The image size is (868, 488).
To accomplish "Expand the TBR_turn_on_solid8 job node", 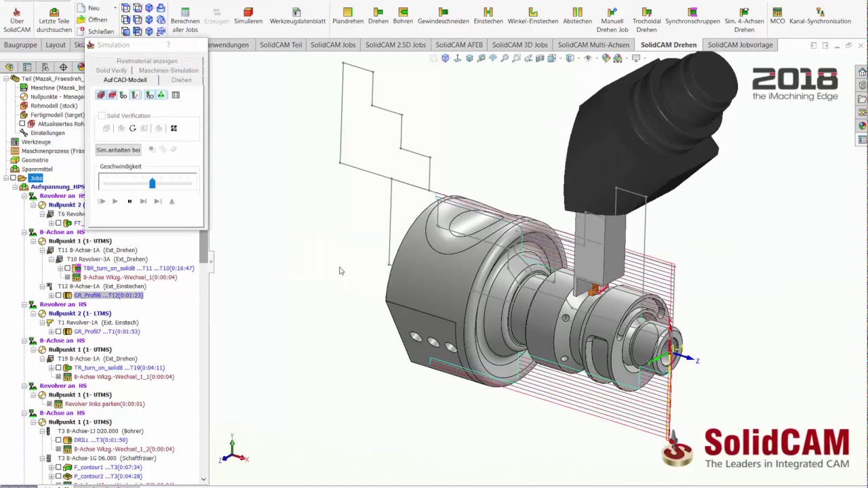I will tap(60, 268).
